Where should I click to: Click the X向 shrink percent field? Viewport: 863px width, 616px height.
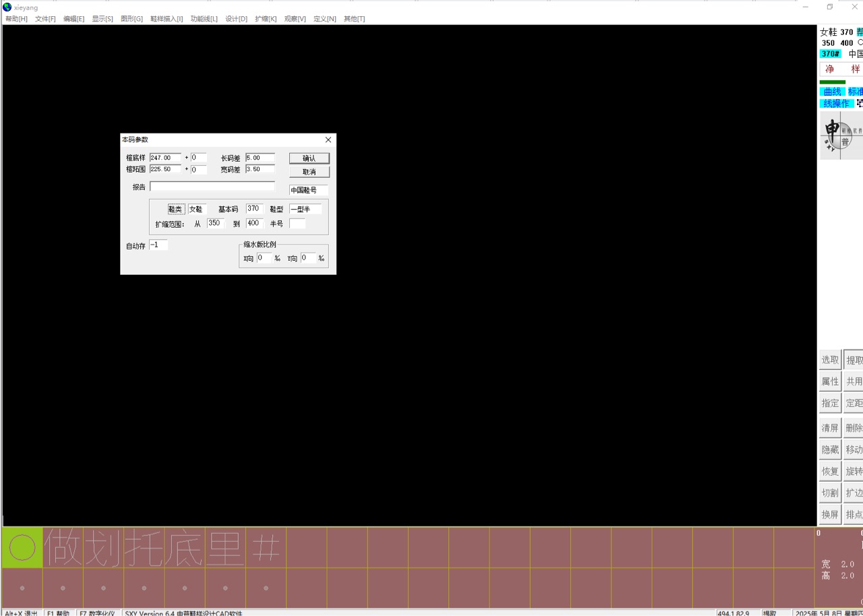[x=264, y=258]
